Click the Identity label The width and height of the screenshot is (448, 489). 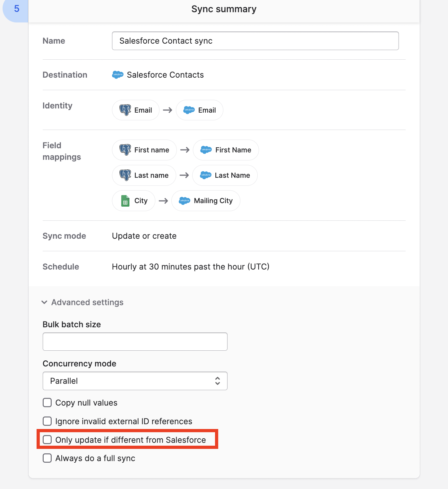(57, 106)
